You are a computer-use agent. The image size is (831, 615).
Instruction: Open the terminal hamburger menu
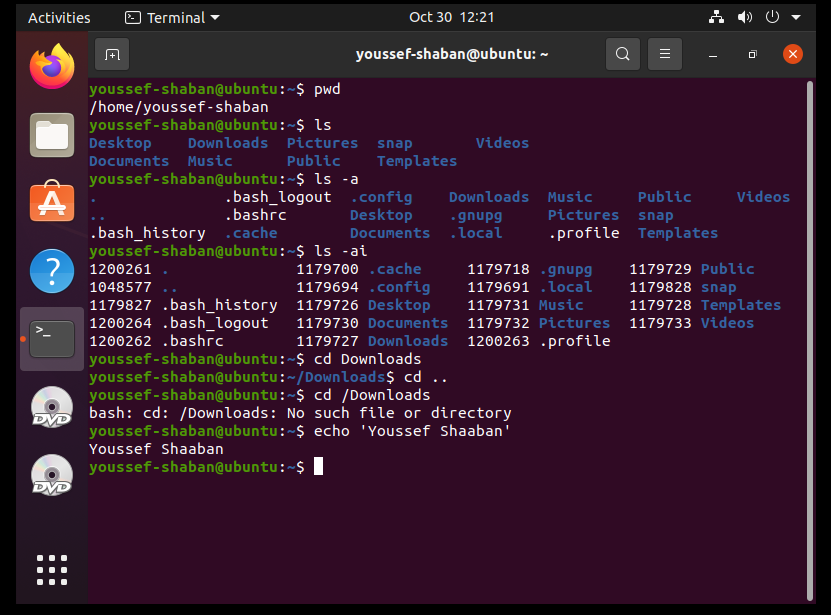[664, 53]
